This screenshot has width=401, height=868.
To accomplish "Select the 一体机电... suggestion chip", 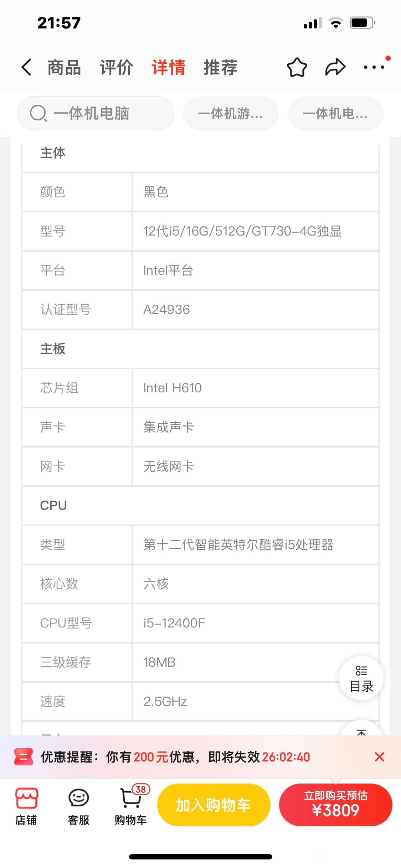I will (335, 113).
